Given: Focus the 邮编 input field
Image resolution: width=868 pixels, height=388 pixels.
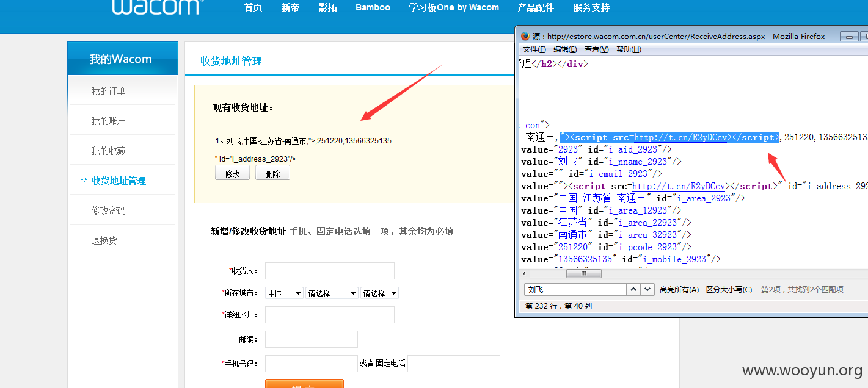Looking at the screenshot, I should tap(312, 339).
